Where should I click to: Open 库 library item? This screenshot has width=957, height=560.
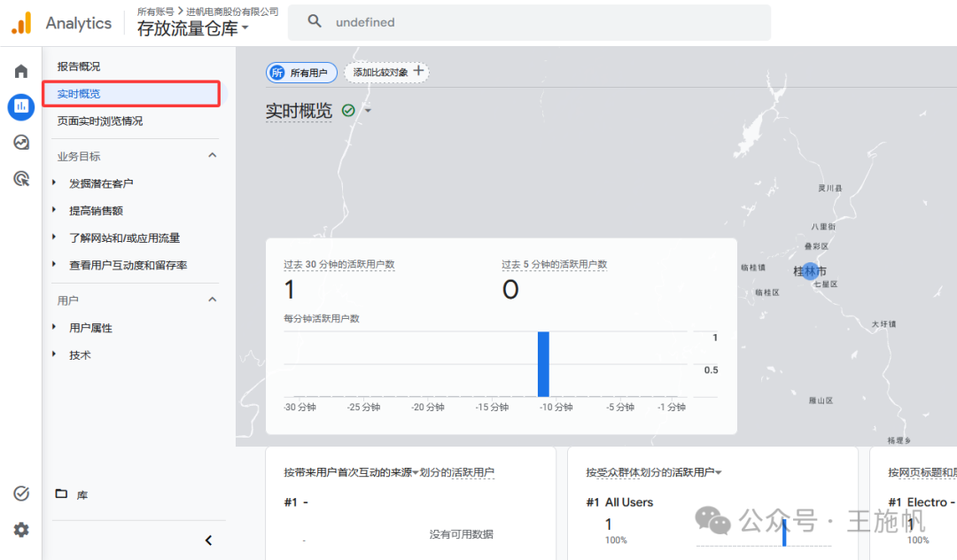pos(82,494)
